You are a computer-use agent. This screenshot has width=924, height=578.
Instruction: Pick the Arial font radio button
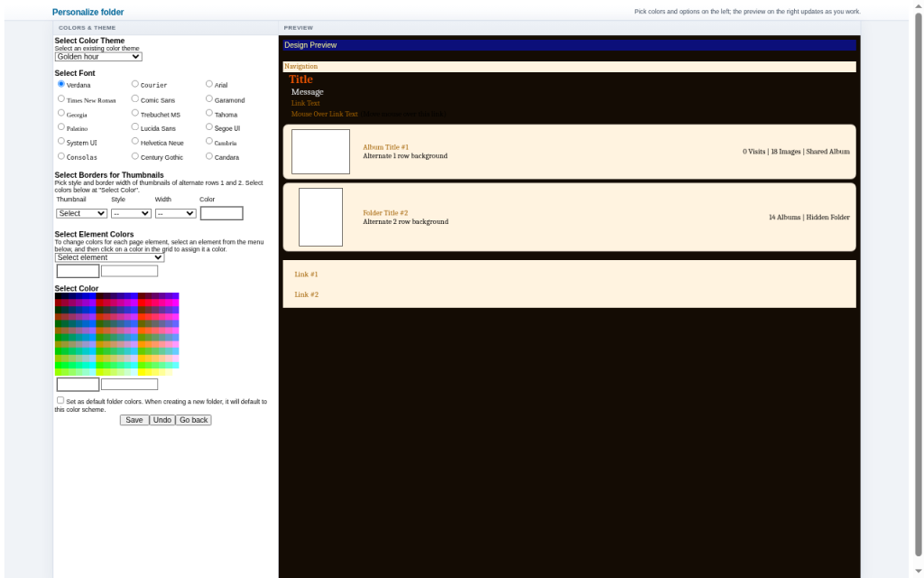(209, 84)
